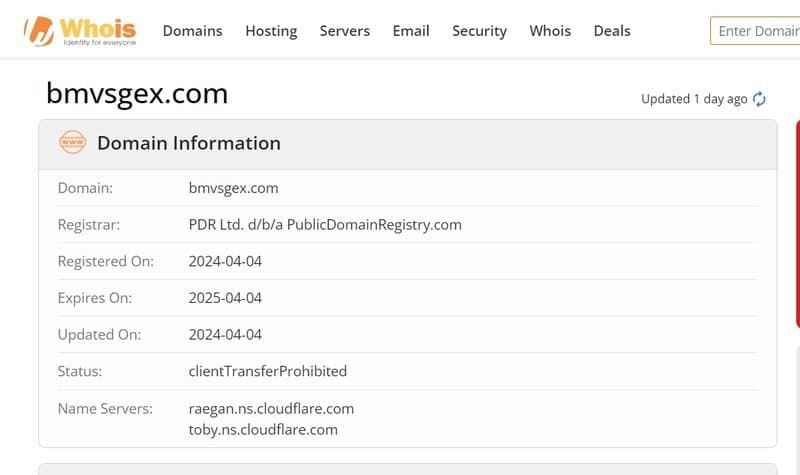Viewport: 800px width, 475px height.
Task: Focus the Enter Domain search field
Action: (755, 31)
